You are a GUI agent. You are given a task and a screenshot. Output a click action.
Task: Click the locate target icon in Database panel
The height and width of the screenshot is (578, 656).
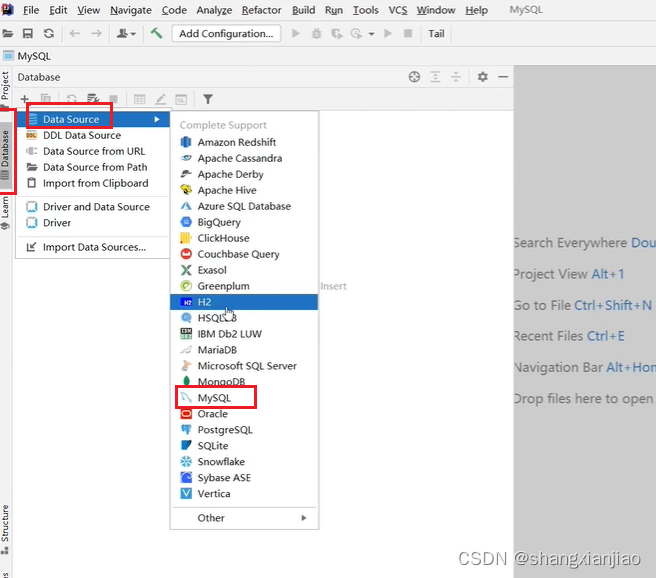tap(414, 77)
